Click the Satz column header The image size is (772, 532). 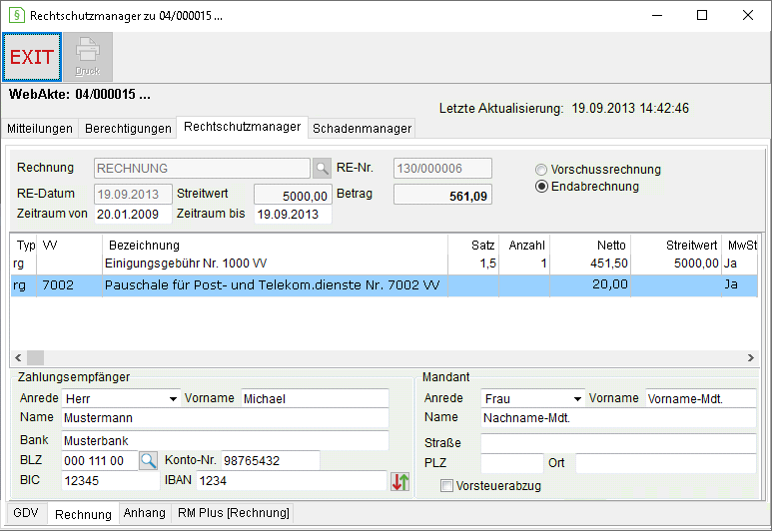coord(473,246)
